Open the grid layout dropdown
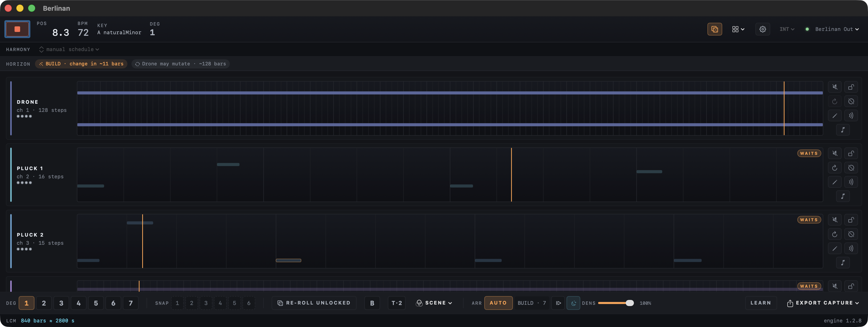The width and height of the screenshot is (868, 327). pyautogui.click(x=738, y=29)
